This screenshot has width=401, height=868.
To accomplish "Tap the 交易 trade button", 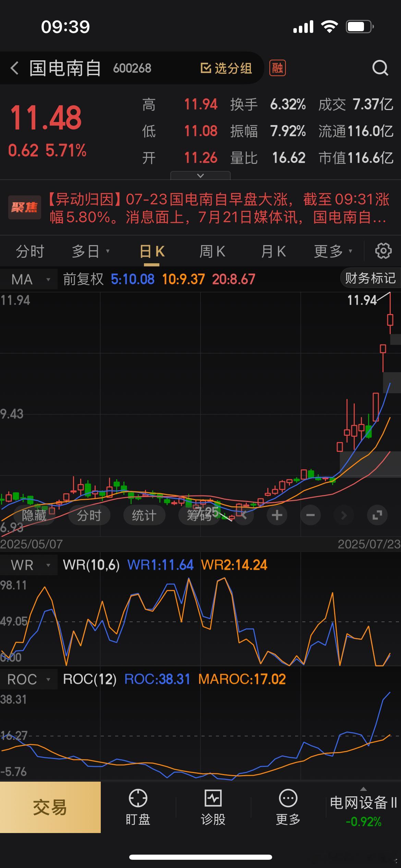I will (x=50, y=807).
